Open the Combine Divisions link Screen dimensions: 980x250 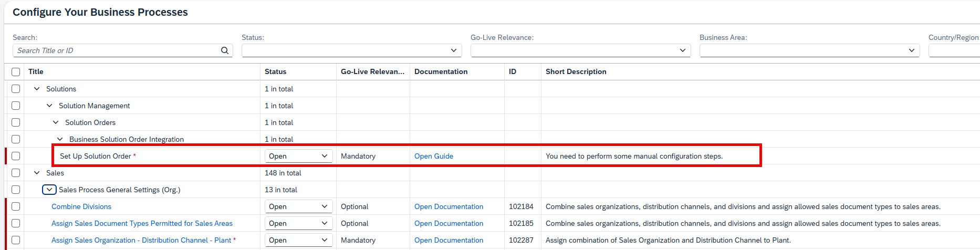coord(81,206)
